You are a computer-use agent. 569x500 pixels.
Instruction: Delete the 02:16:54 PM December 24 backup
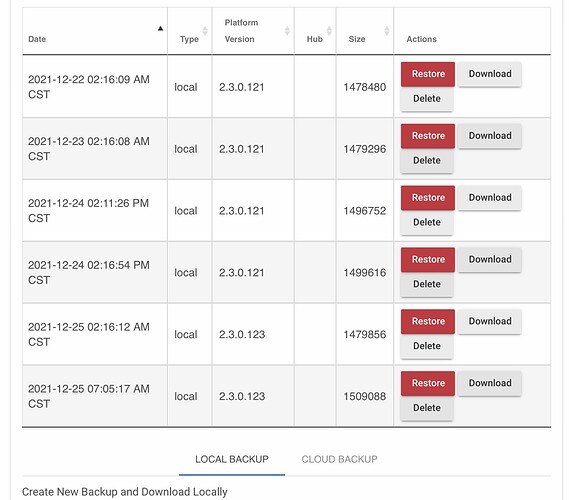[x=427, y=284]
